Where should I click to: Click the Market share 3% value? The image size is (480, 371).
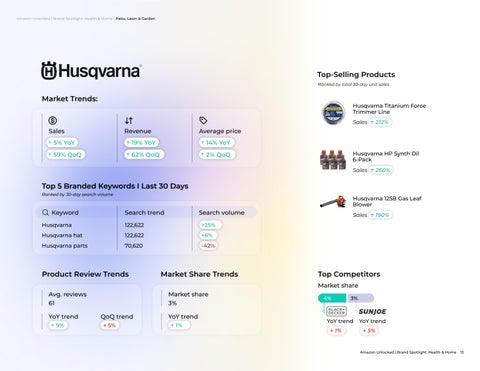172,303
